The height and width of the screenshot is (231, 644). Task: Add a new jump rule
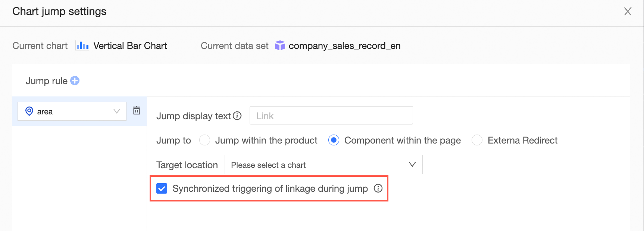[75, 81]
